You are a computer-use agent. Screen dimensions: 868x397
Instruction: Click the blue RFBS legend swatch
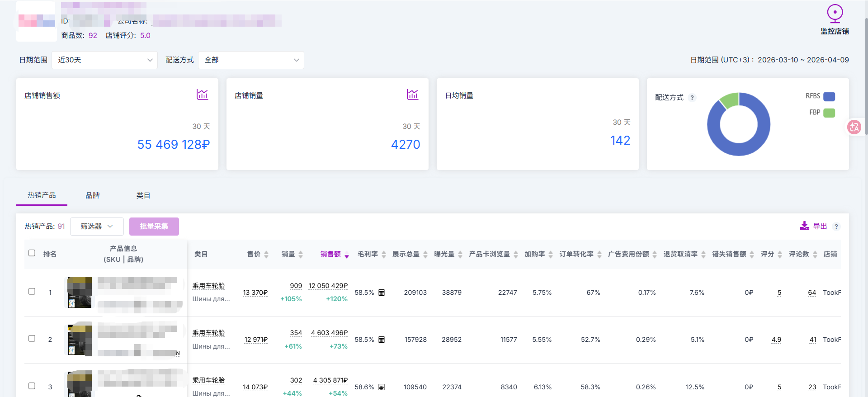coord(829,96)
